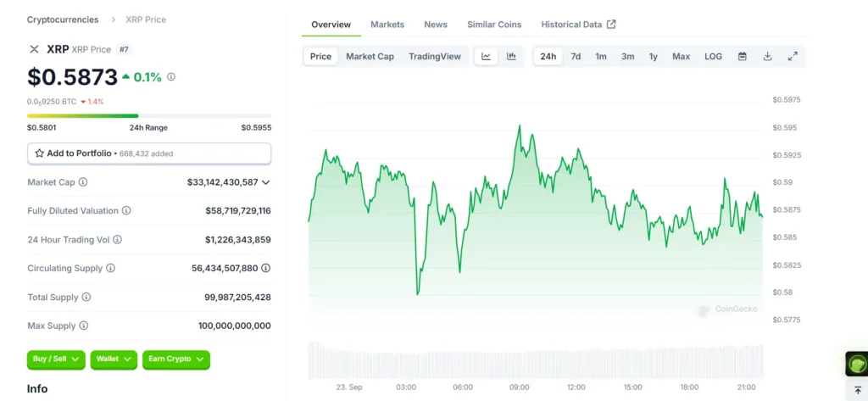Image resolution: width=868 pixels, height=401 pixels.
Task: Expand the Market Cap value chevron
Action: (x=265, y=182)
